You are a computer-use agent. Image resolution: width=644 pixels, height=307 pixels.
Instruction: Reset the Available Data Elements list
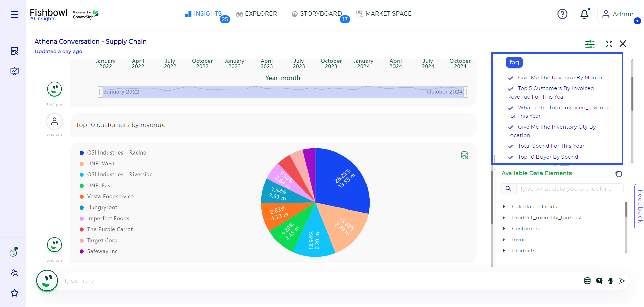tap(619, 174)
